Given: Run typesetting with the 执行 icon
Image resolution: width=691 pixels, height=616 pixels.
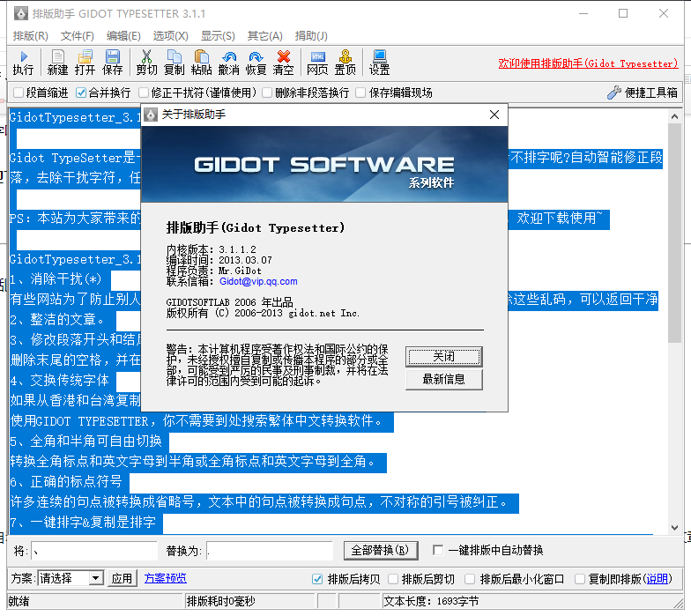Looking at the screenshot, I should 23,63.
